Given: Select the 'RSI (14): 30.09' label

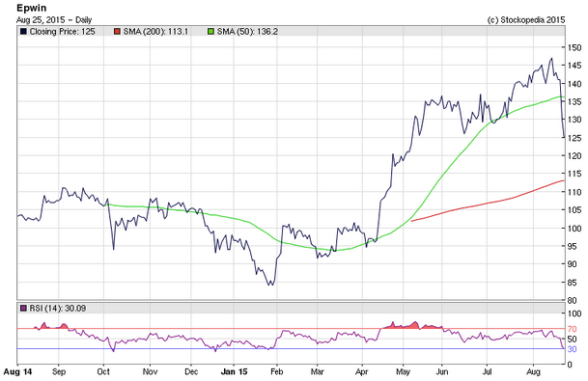Looking at the screenshot, I should (x=58, y=309).
